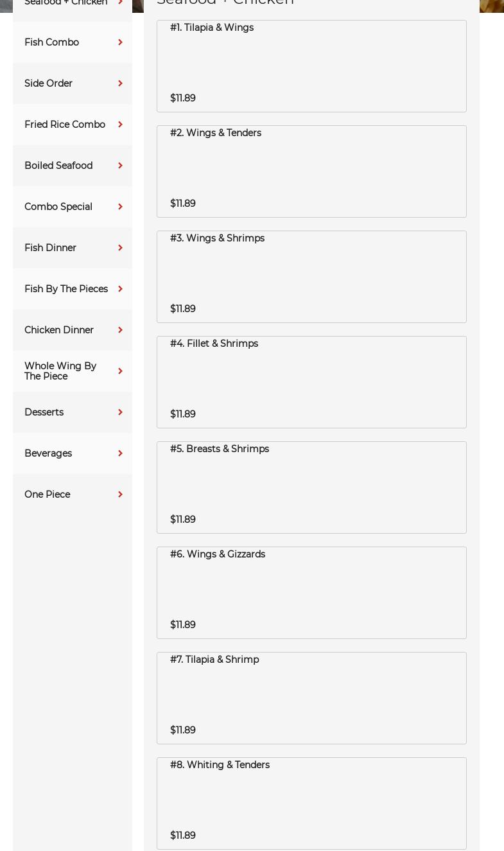Expand Whole Wing By The Piece arrow

[120, 371]
